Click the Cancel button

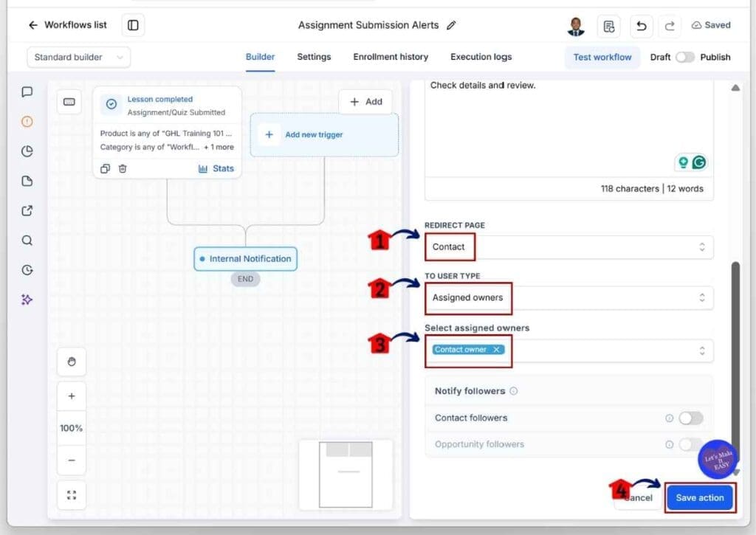637,498
